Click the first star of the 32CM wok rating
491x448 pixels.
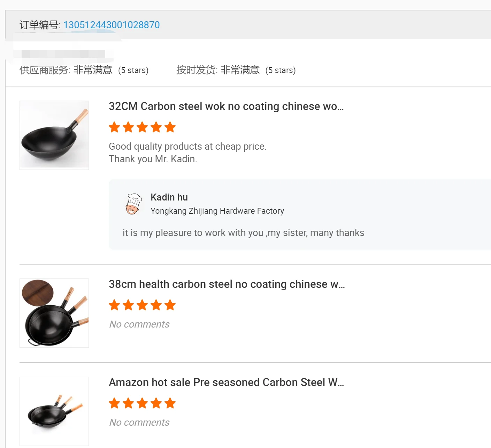click(114, 127)
